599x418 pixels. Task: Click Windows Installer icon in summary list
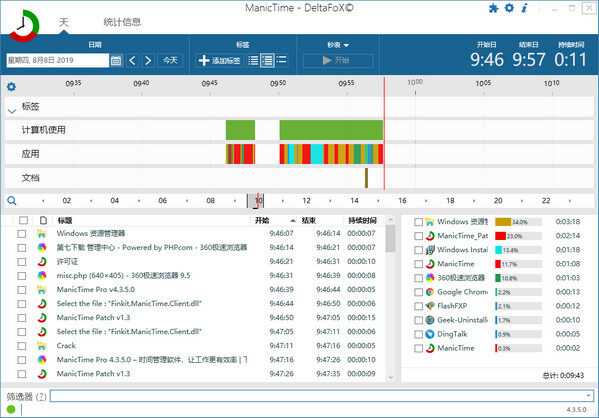click(430, 250)
